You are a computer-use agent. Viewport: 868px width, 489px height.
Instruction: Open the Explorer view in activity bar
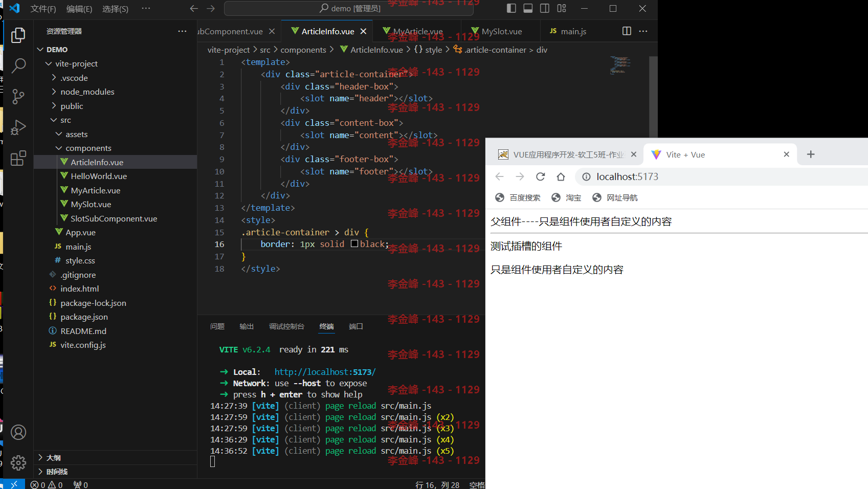coord(18,35)
